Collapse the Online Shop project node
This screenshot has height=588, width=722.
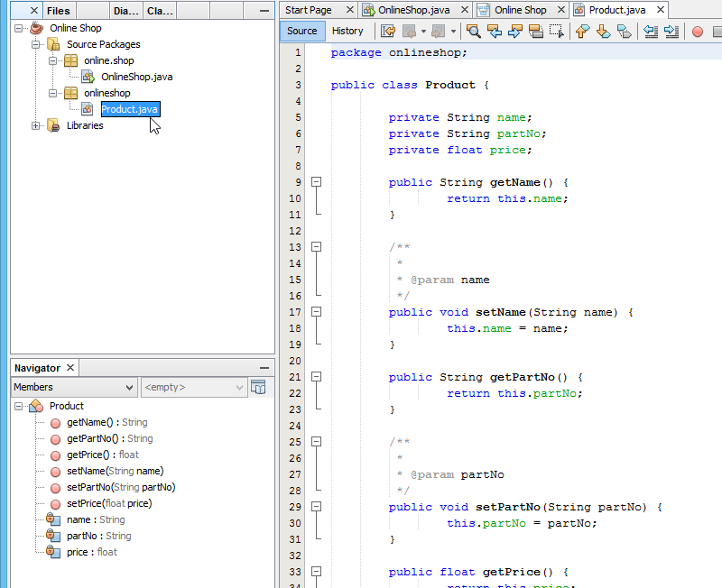click(18, 28)
